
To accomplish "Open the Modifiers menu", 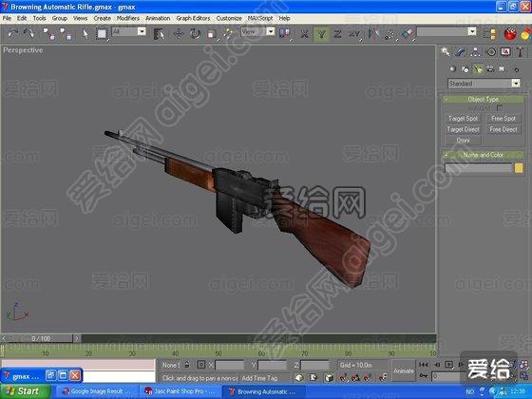I will [x=128, y=18].
